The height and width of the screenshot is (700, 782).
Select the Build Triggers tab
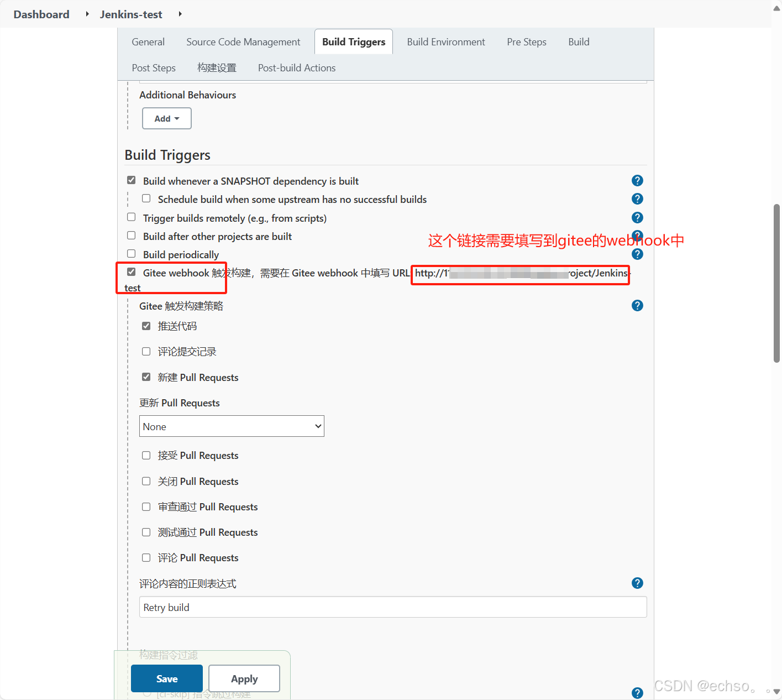click(354, 42)
